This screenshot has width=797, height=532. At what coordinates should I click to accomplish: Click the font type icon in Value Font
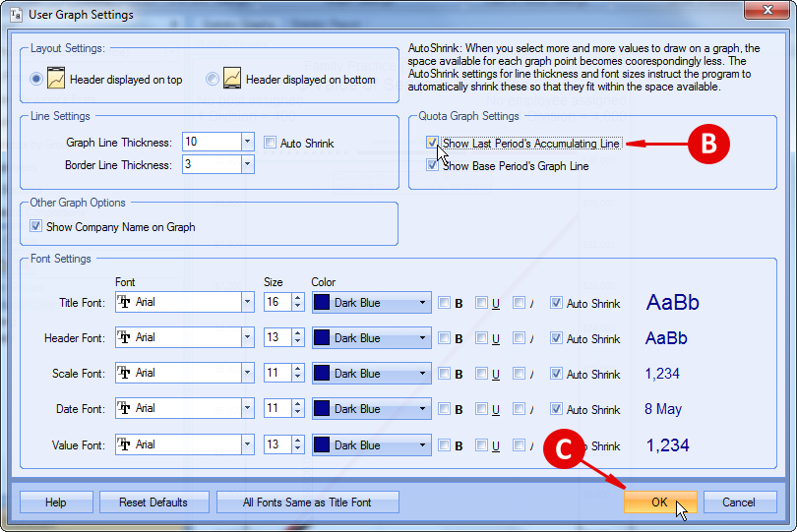pyautogui.click(x=125, y=445)
